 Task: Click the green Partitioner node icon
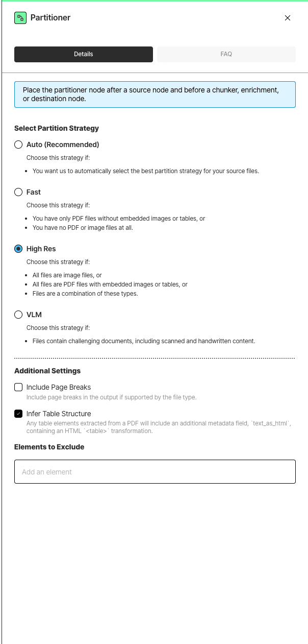click(x=20, y=18)
